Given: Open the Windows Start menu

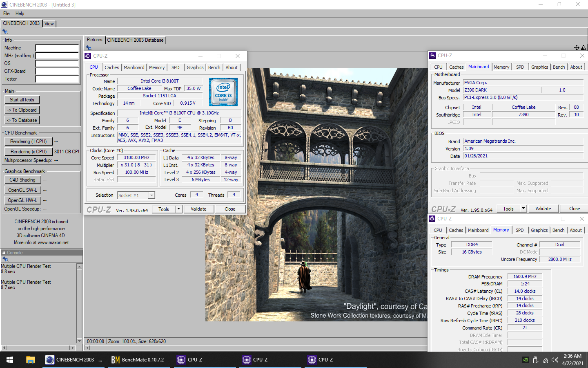Looking at the screenshot, I should [10, 360].
